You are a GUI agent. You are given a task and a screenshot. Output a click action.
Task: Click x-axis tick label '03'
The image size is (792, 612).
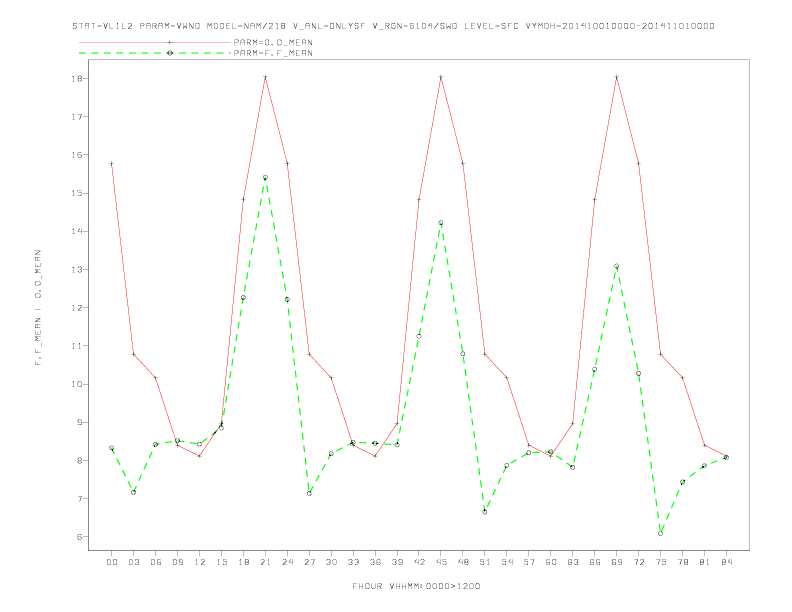133,562
